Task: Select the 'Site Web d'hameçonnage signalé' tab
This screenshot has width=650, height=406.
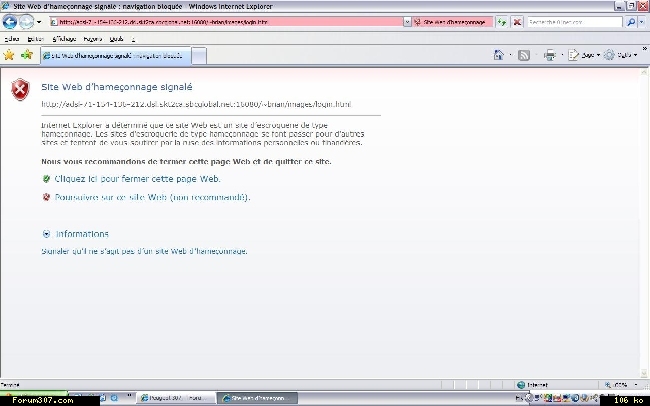Action: point(116,56)
